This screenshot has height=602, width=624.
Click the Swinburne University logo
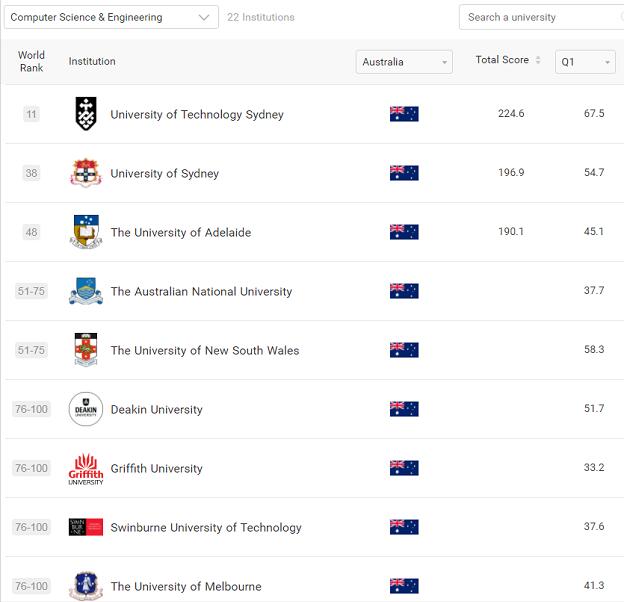click(86, 527)
